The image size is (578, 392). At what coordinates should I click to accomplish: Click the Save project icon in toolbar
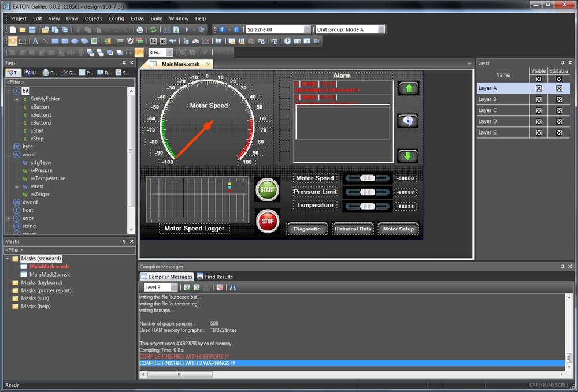pos(32,29)
